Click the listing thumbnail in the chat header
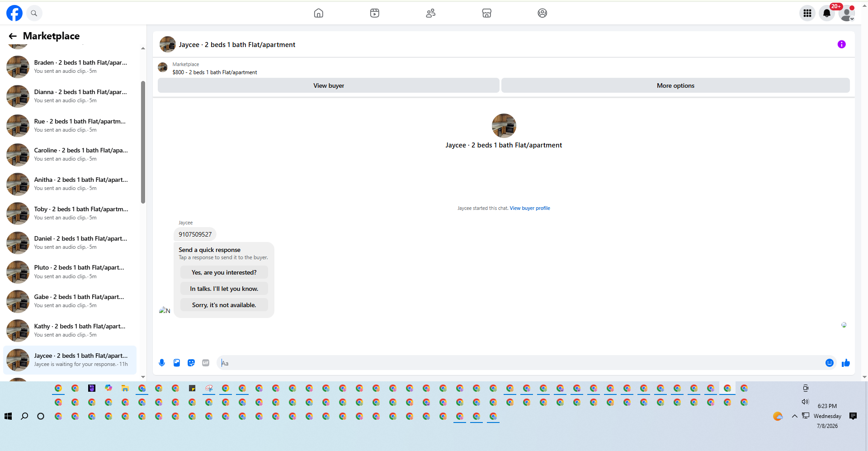Screen dimensions: 868x451 168,44
